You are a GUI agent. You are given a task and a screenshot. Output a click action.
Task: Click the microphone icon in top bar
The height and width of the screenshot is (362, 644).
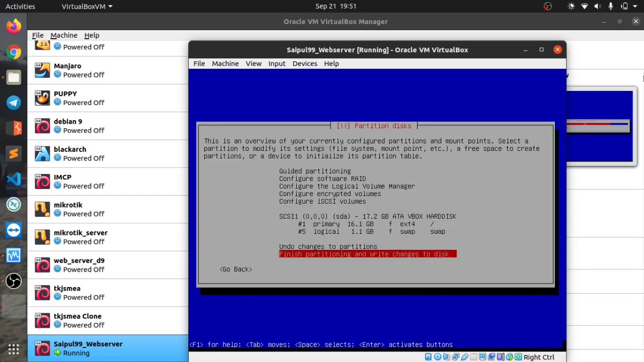point(611,6)
